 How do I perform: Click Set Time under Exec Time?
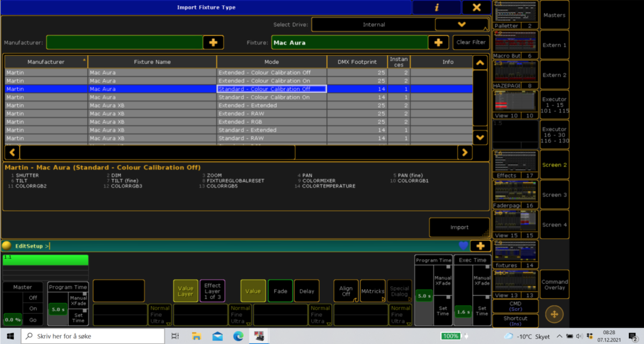pos(481,311)
